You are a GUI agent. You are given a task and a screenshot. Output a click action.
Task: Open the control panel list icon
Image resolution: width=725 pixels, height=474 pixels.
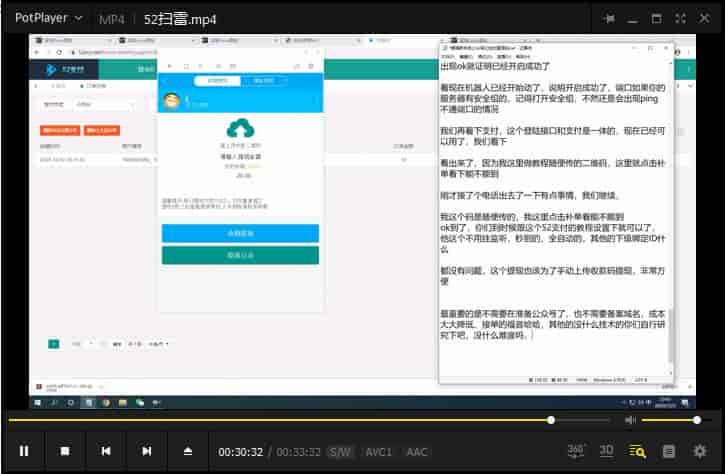click(x=669, y=452)
